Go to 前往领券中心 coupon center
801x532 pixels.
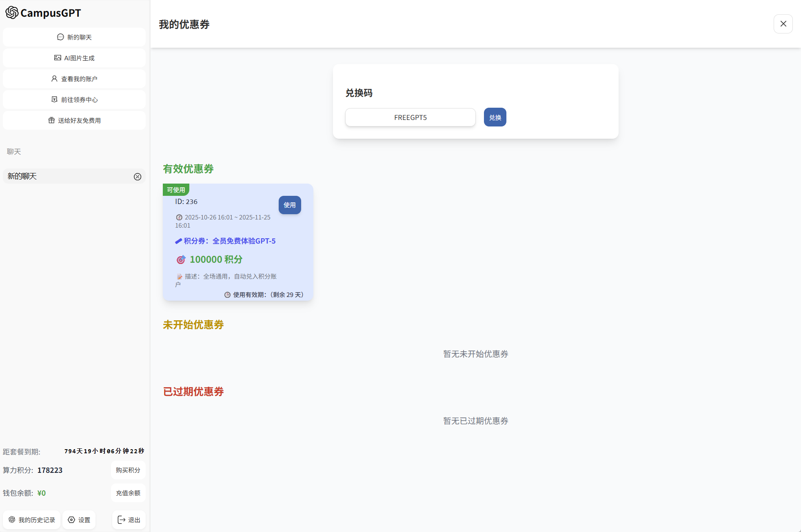74,100
